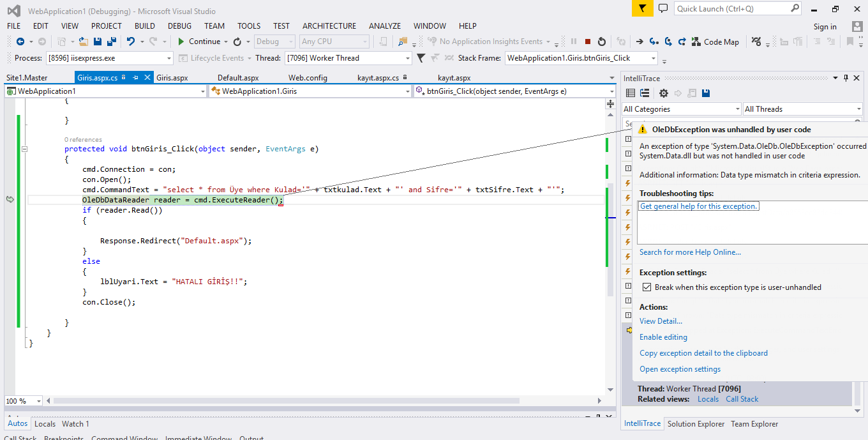Screen dimensions: 868x440
Task: Open the Continue button dropdown arrow
Action: pos(225,42)
